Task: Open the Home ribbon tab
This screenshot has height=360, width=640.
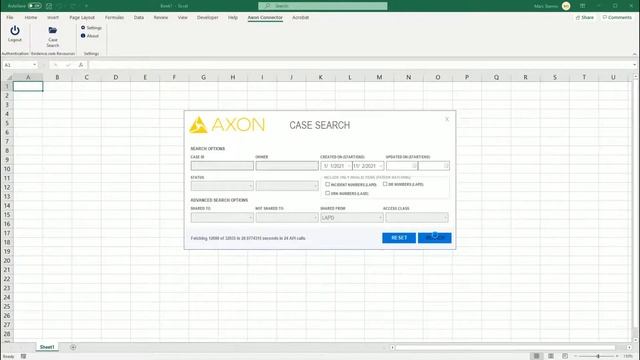Action: tap(31, 18)
